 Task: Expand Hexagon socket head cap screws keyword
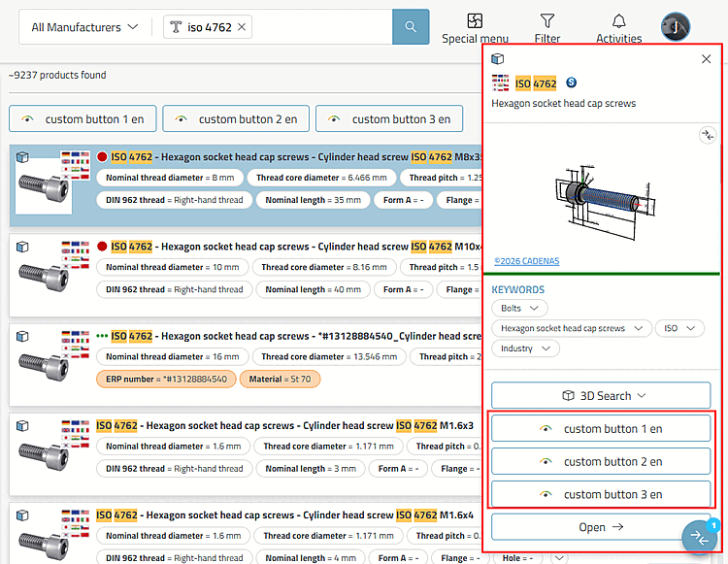(x=572, y=328)
